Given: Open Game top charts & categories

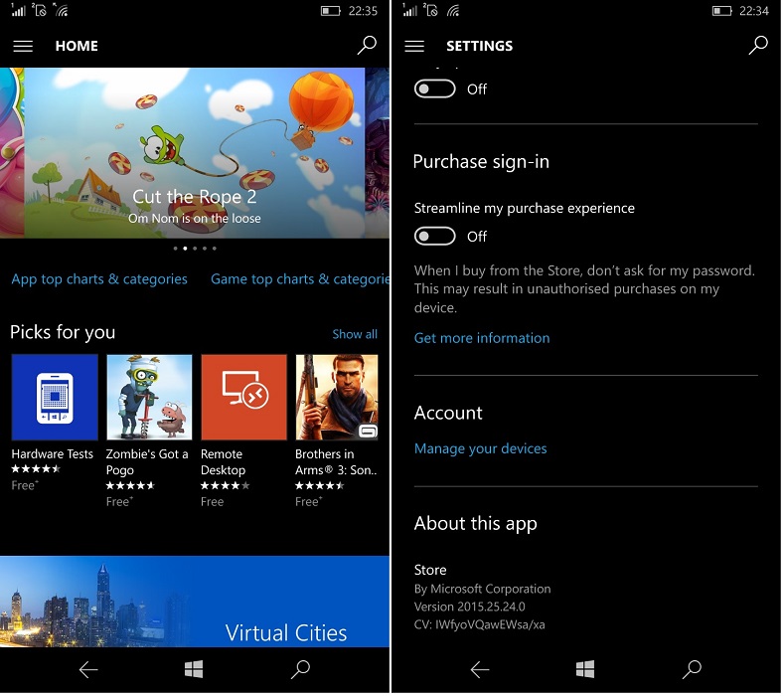Looking at the screenshot, I should coord(300,279).
